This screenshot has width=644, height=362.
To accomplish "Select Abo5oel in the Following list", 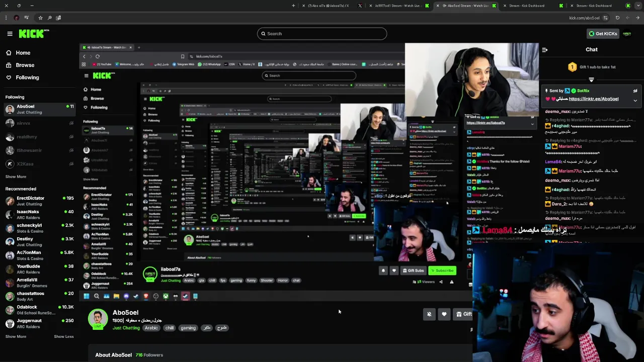I will tap(39, 109).
